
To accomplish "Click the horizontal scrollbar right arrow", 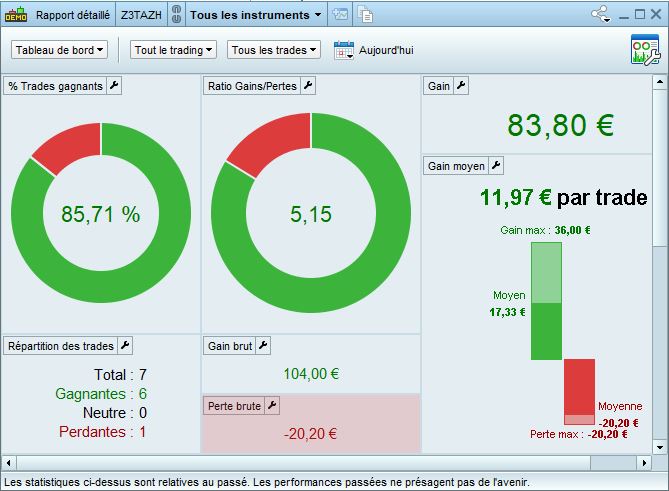I will click(x=644, y=462).
